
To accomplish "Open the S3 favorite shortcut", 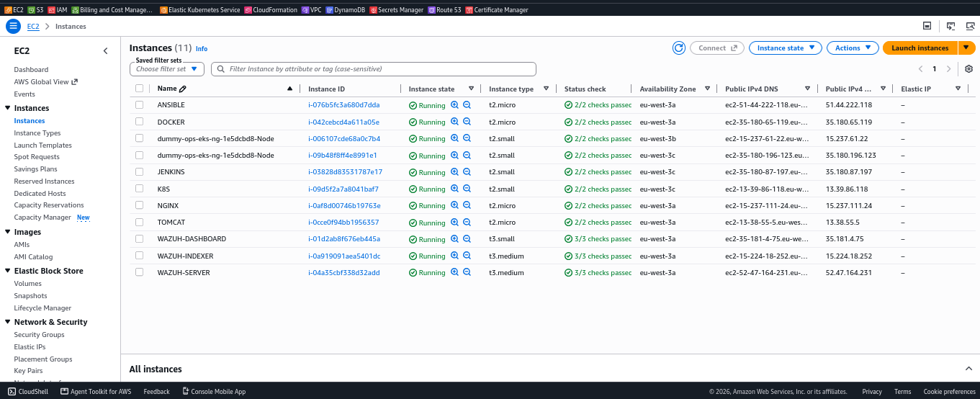I will tap(36, 9).
